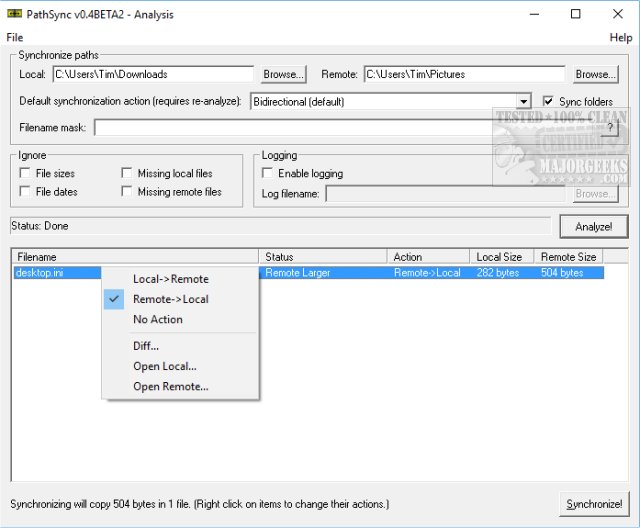Browse for the Local folder
Screen dimensions: 640x528
tap(283, 74)
